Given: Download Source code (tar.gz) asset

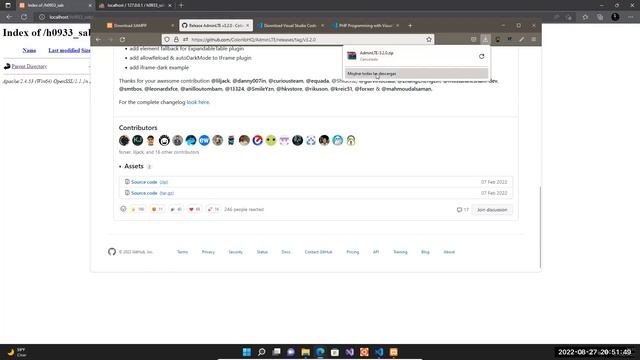Looking at the screenshot, I should point(152,193).
